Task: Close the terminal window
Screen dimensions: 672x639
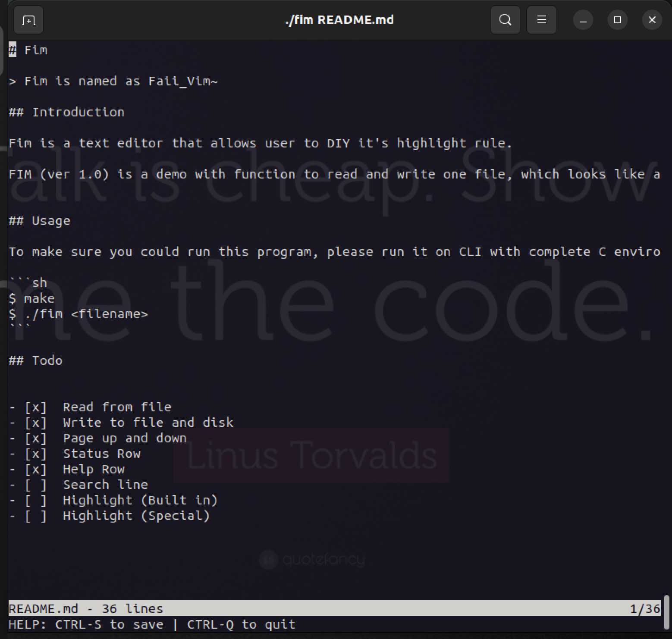Action: (x=652, y=20)
